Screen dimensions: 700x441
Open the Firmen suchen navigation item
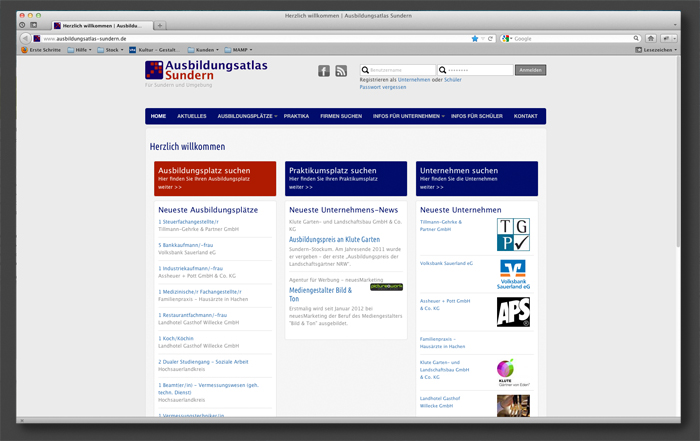(x=341, y=116)
